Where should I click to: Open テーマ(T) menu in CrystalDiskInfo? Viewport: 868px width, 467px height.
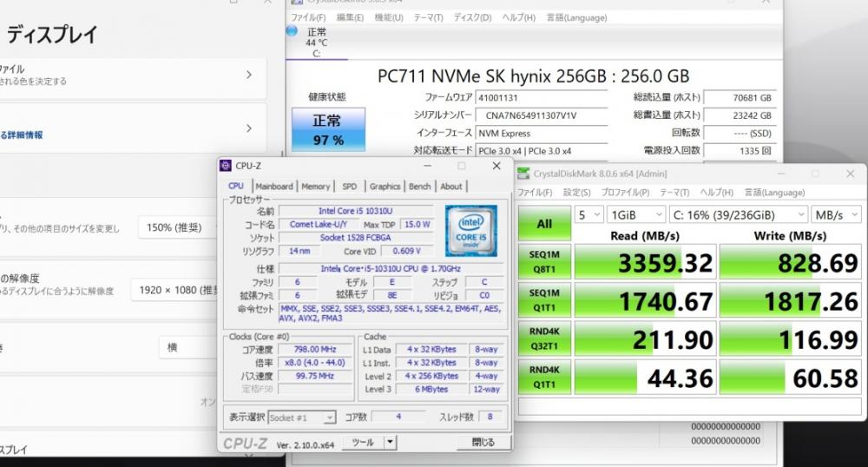[429, 17]
